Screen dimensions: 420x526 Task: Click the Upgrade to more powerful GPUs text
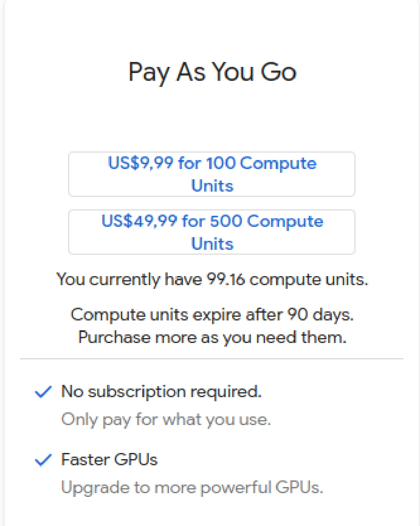(x=192, y=487)
